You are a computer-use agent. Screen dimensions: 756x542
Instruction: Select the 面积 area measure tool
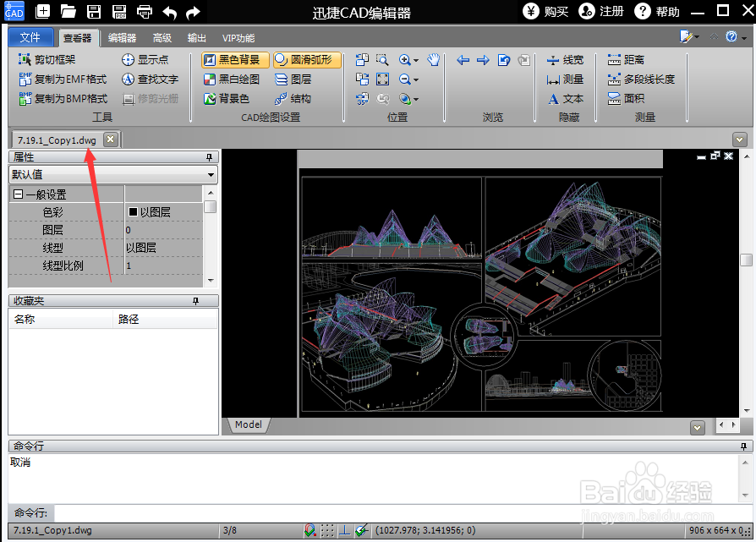[626, 98]
